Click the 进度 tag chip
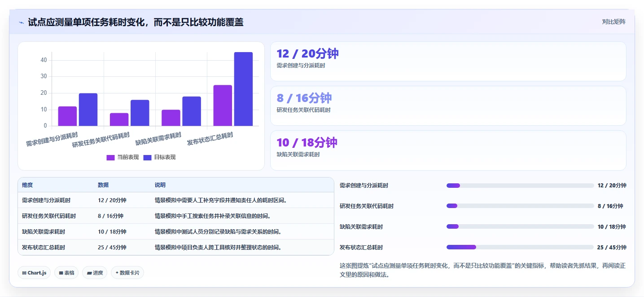The height and width of the screenshot is (297, 644). [95, 273]
